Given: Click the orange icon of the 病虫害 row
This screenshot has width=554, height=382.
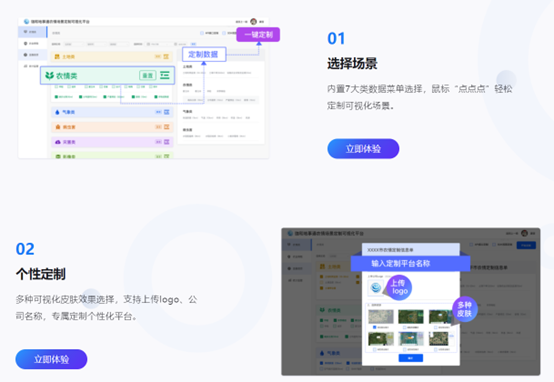Looking at the screenshot, I should point(58,127).
